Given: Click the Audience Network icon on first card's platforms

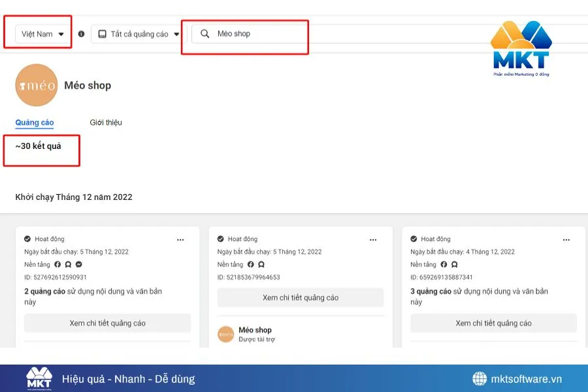Looking at the screenshot, I should point(67,264).
